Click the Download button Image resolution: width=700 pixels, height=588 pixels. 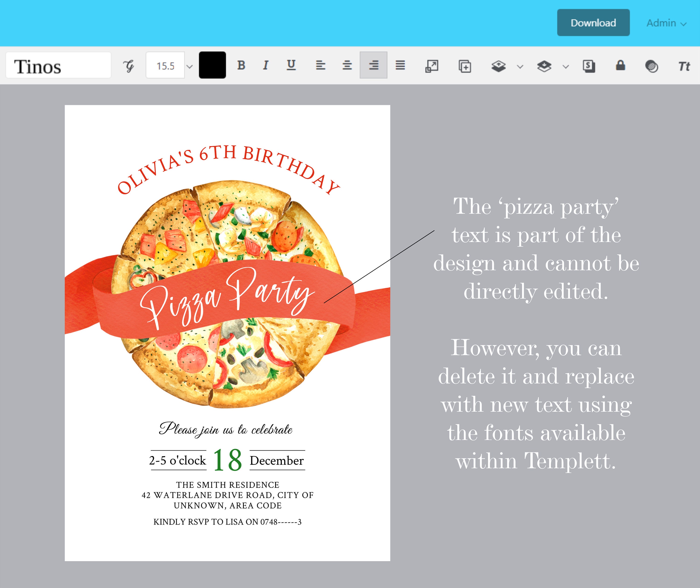(593, 23)
